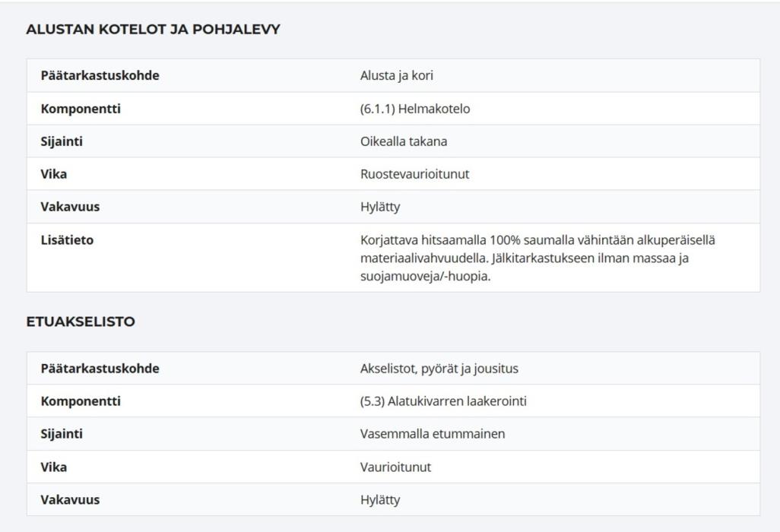Viewport: 780px width, 532px height.
Task: Click "Vakavuus" label in the Etuakselisto table
Action: (x=70, y=500)
